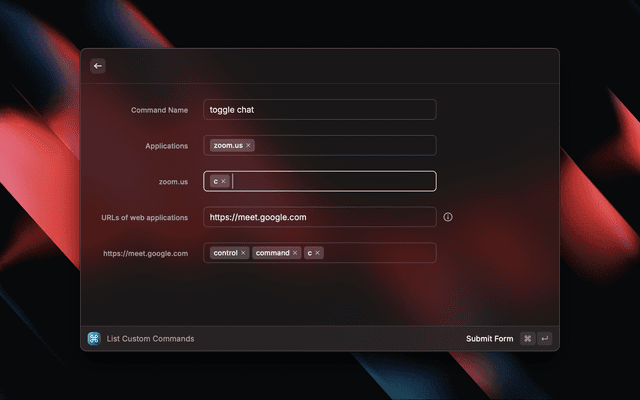This screenshot has width=640, height=400.
Task: Focus the zoom.us shortcut keys field
Action: (x=335, y=181)
